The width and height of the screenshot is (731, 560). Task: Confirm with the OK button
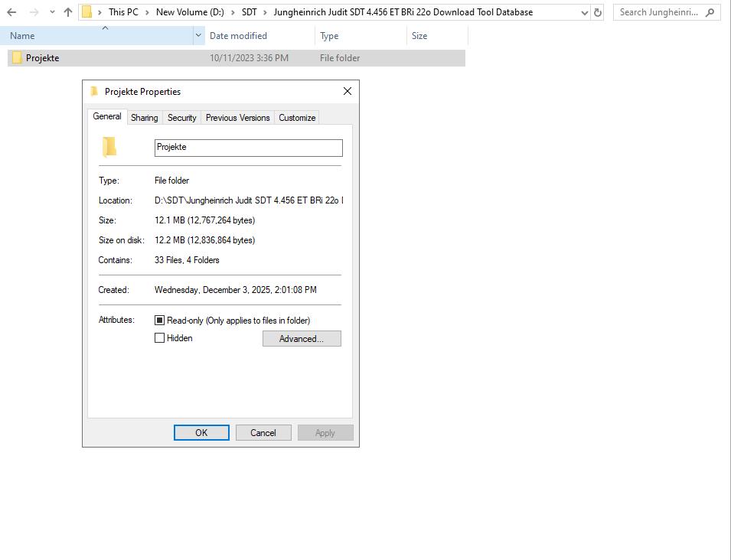click(x=201, y=433)
